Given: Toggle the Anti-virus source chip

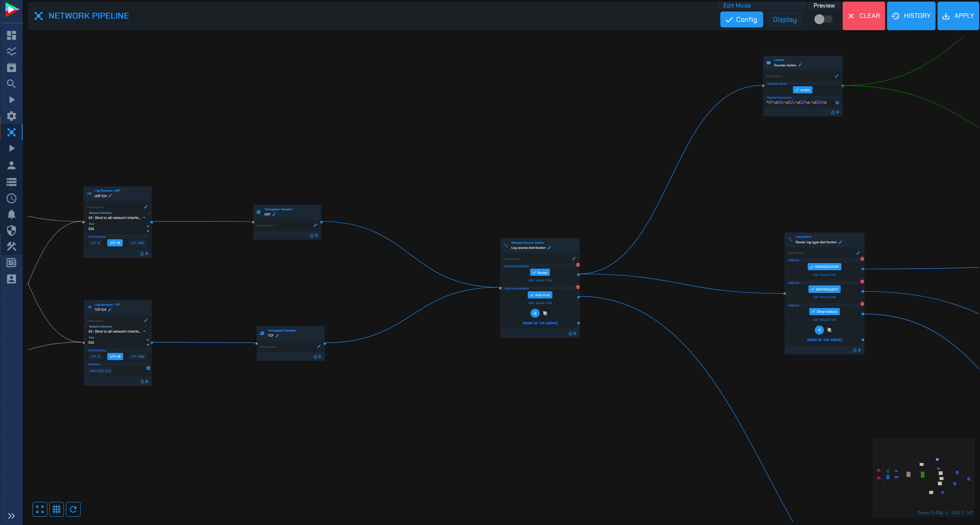Looking at the screenshot, I should (x=540, y=295).
